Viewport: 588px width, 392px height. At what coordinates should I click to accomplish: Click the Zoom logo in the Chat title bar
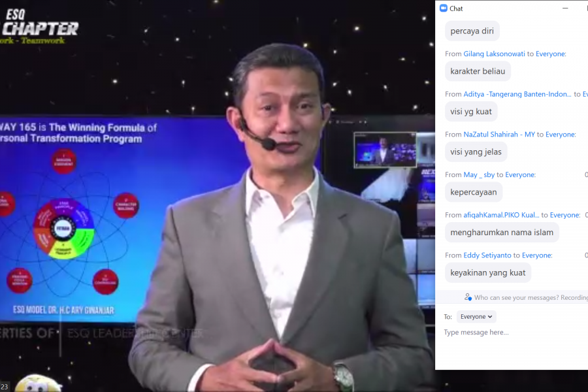(x=444, y=8)
